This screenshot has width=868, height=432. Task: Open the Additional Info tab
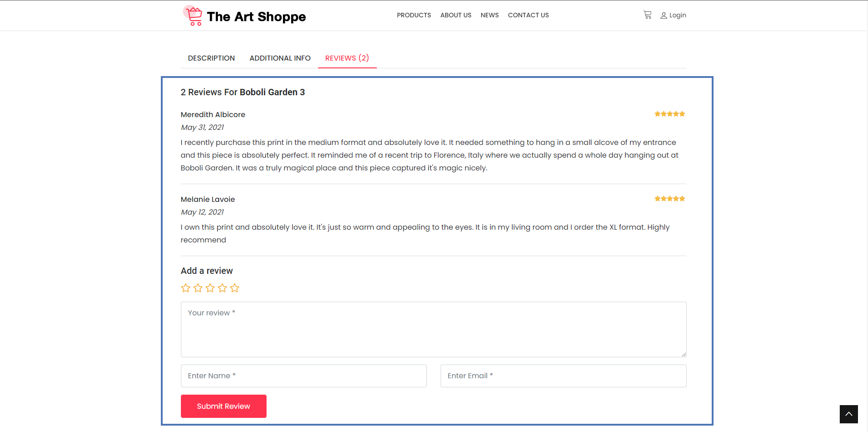(x=280, y=58)
